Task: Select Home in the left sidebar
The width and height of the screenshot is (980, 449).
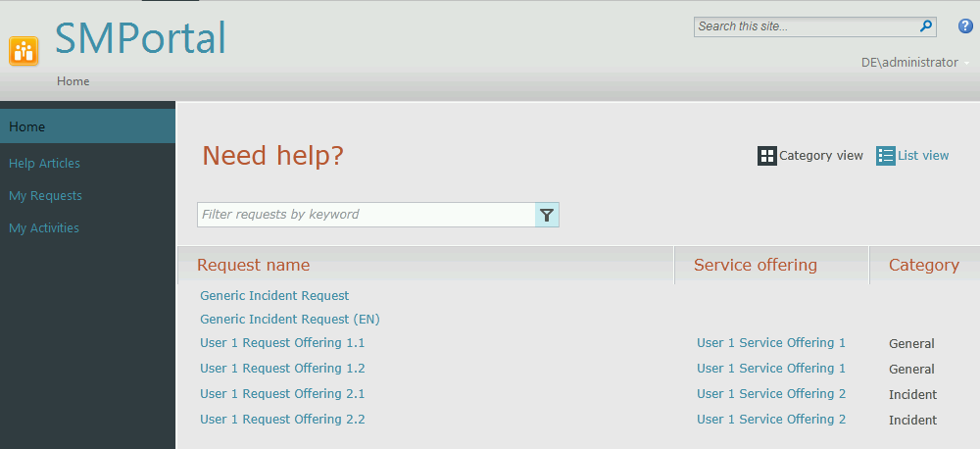Action: click(27, 126)
